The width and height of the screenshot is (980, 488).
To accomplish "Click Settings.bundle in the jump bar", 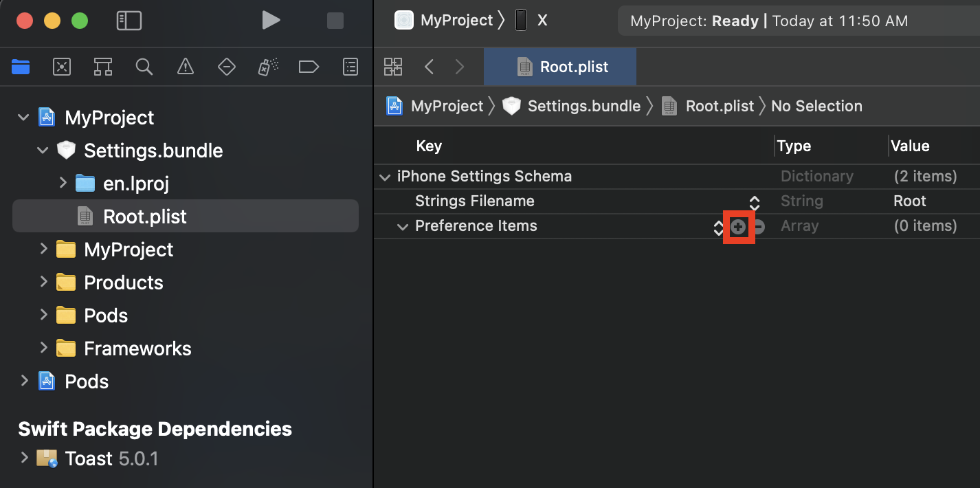I will (x=572, y=106).
